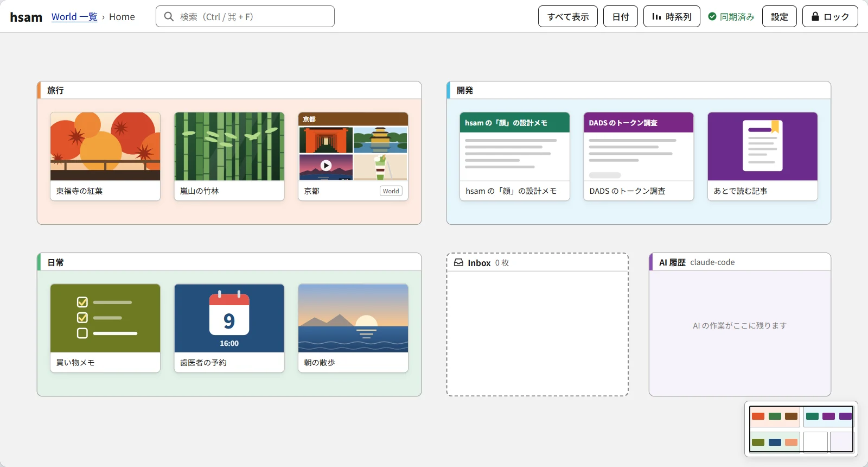The height and width of the screenshot is (467, 868).
Task: Click the Inbox tray icon
Action: [x=459, y=262]
